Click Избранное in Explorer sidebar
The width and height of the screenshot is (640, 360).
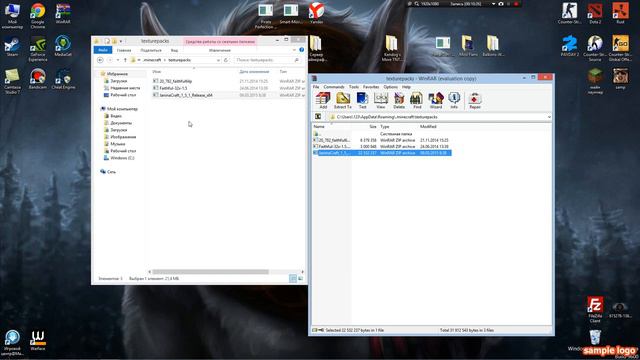pos(117,74)
